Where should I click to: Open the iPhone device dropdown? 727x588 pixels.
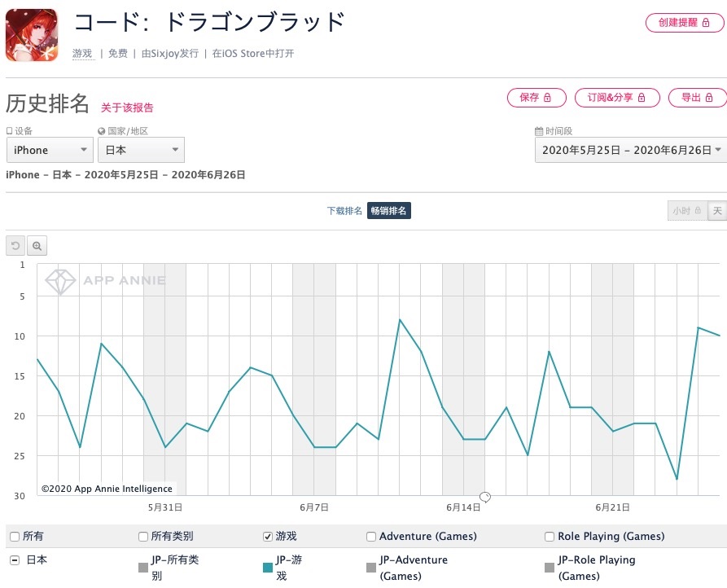click(x=50, y=150)
